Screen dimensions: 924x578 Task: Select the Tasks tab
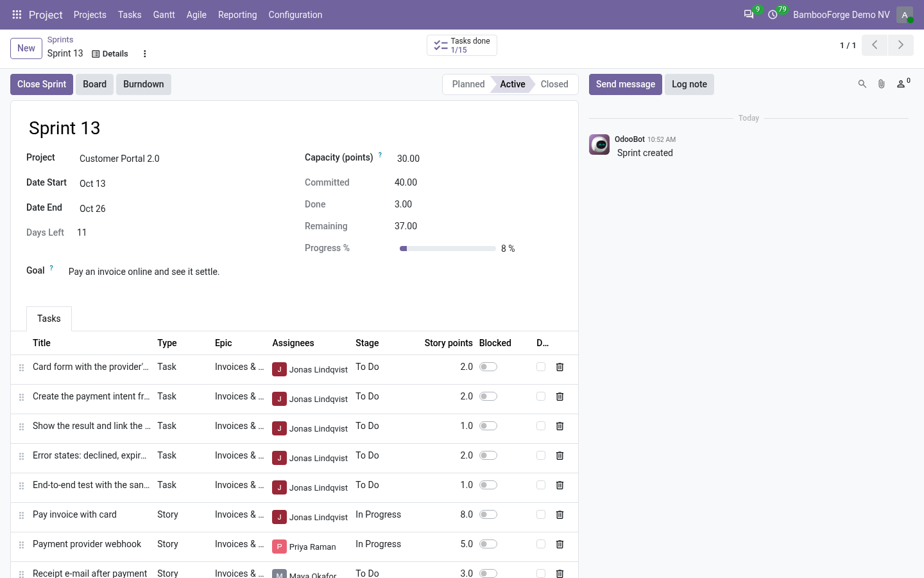[49, 319]
